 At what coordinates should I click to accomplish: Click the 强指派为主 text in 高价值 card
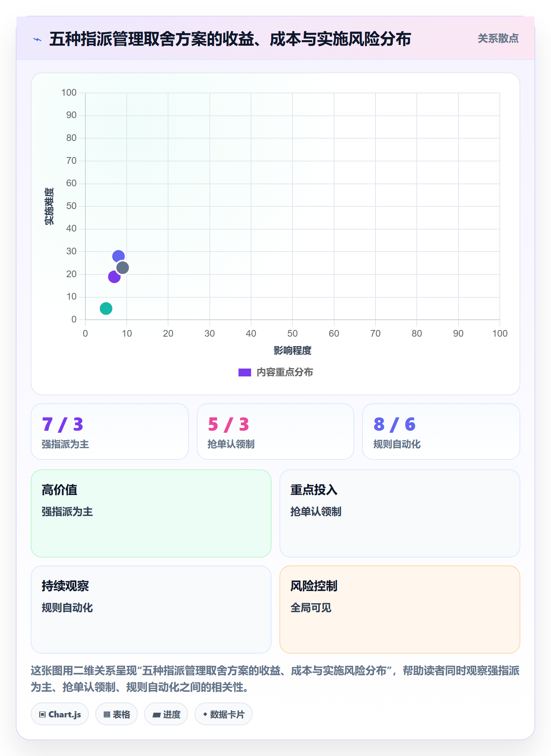(67, 512)
